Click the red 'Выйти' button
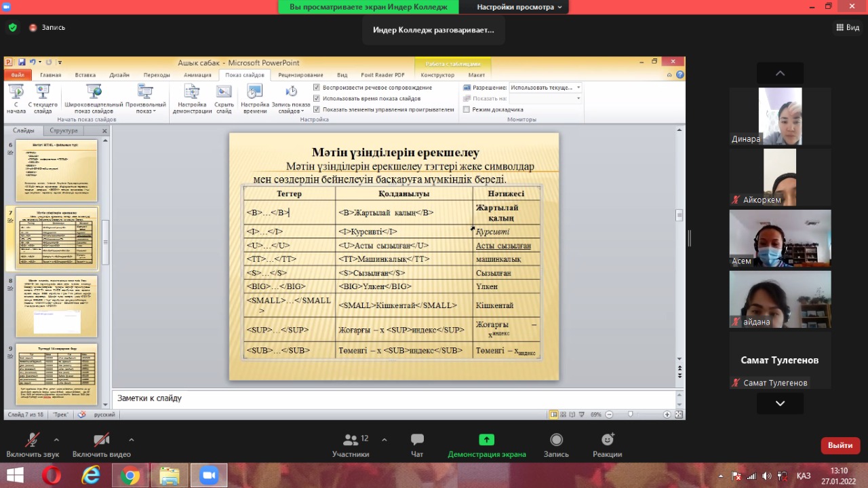Viewport: 868px width, 488px height. 840,445
